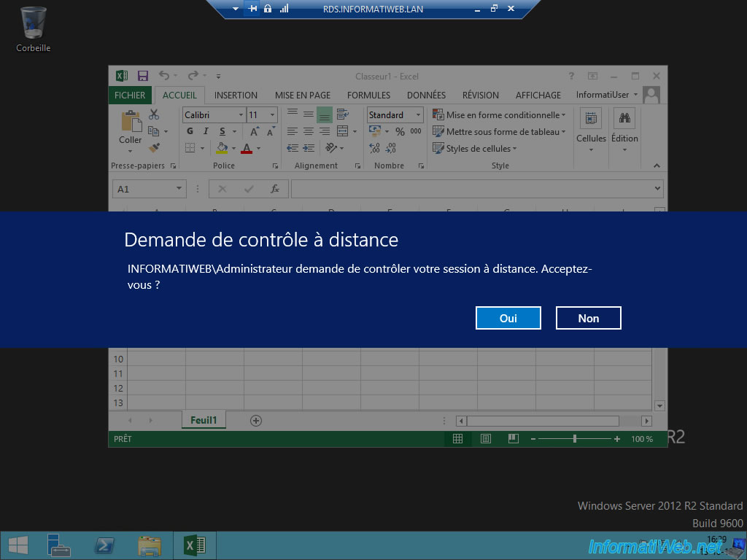The width and height of the screenshot is (747, 560).
Task: Click text orientation icon
Action: point(332,148)
